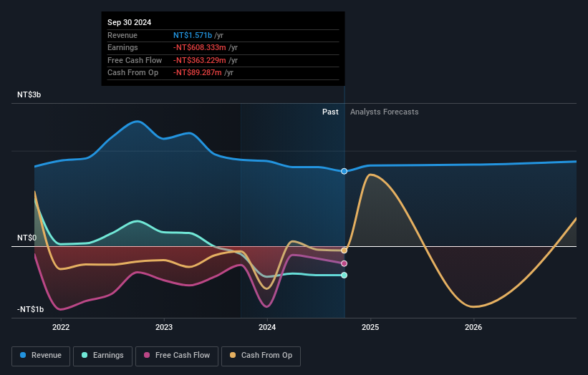Viewport: 588px width, 375px height.
Task: Click the Past section label
Action: click(x=330, y=112)
